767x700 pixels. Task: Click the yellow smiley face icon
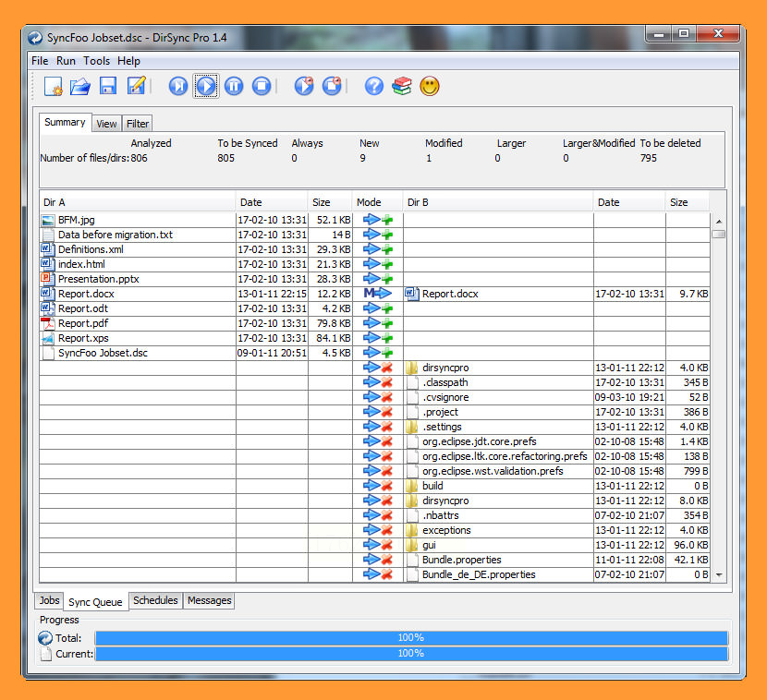pos(429,87)
